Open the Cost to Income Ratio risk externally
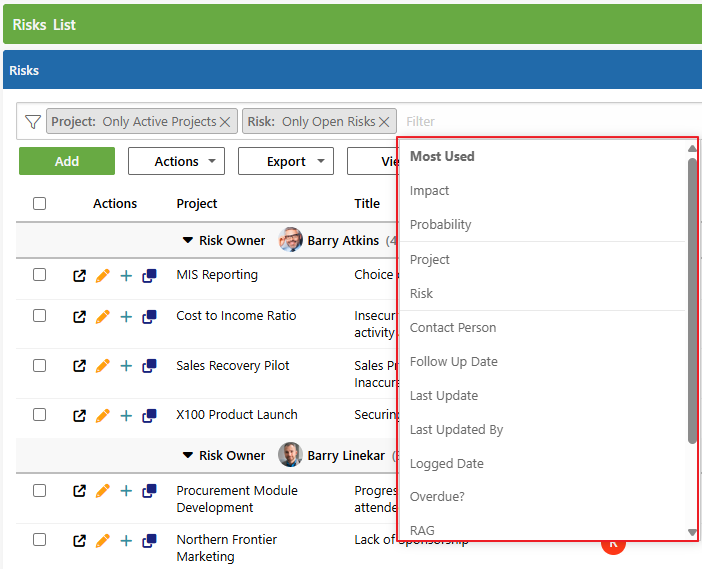 pyautogui.click(x=79, y=317)
